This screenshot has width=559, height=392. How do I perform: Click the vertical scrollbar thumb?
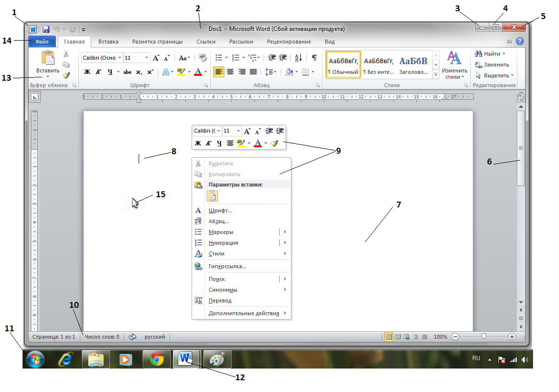point(521,148)
